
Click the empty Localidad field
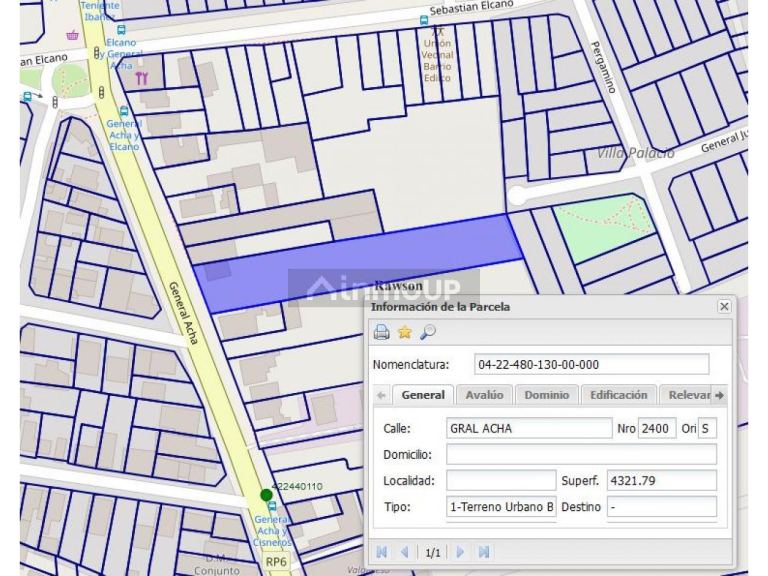point(501,480)
